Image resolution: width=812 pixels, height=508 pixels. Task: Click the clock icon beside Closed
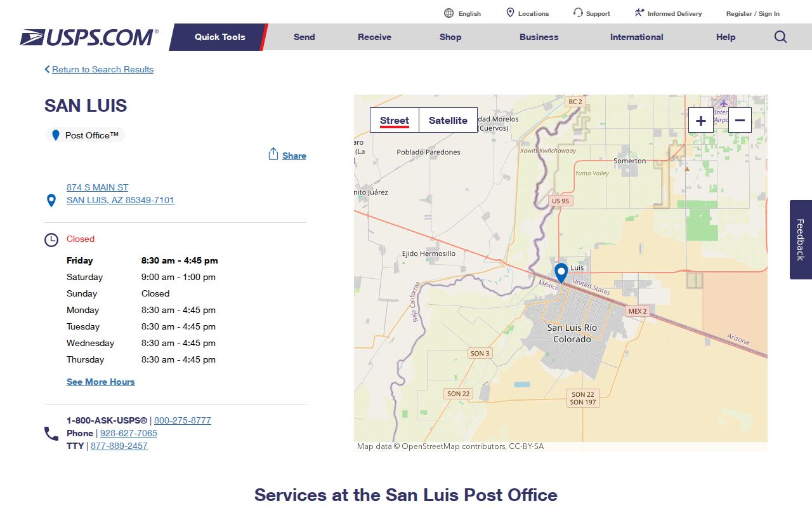(x=51, y=240)
